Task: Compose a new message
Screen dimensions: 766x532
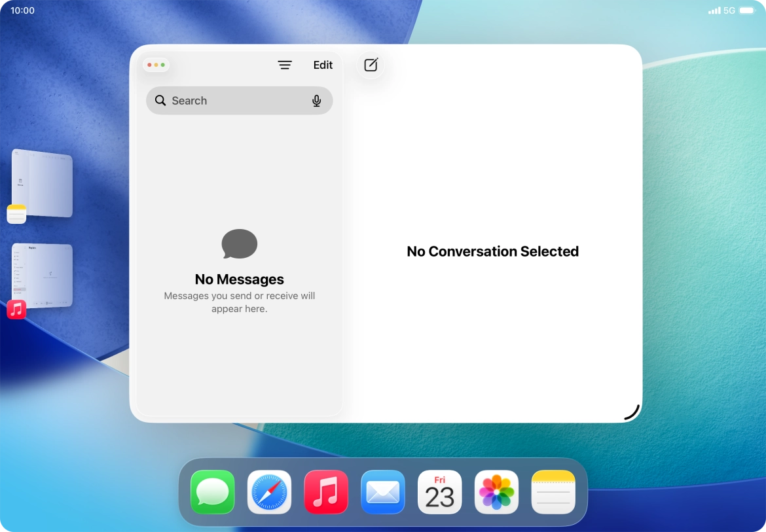Action: click(x=370, y=65)
